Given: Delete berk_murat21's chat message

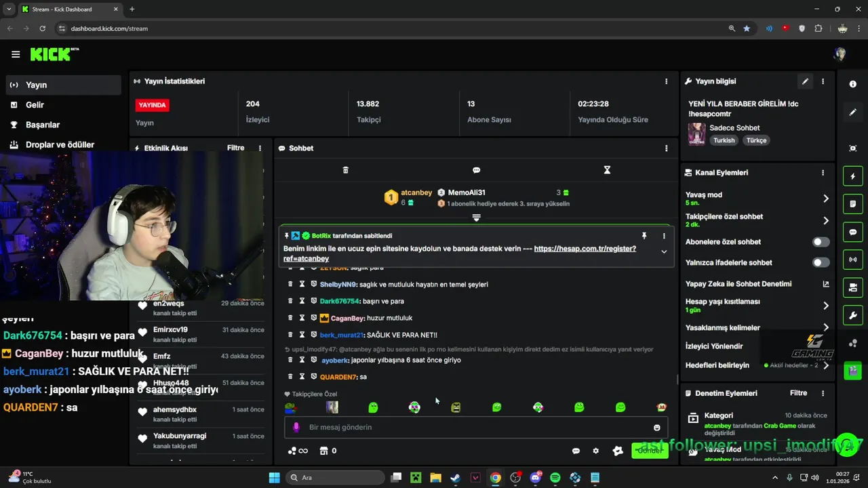Looking at the screenshot, I should click(x=290, y=335).
